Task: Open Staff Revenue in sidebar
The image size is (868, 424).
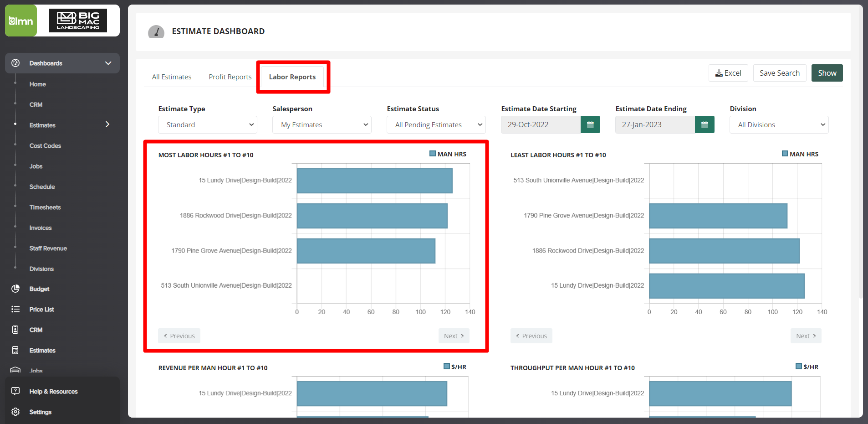Action: 48,248
